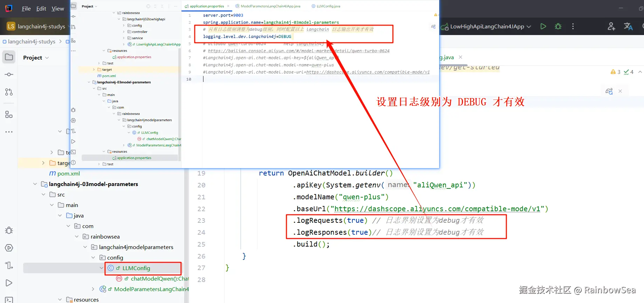Open Project tool window in main sidebar
Viewport: 644px width, 303px height.
click(9, 57)
